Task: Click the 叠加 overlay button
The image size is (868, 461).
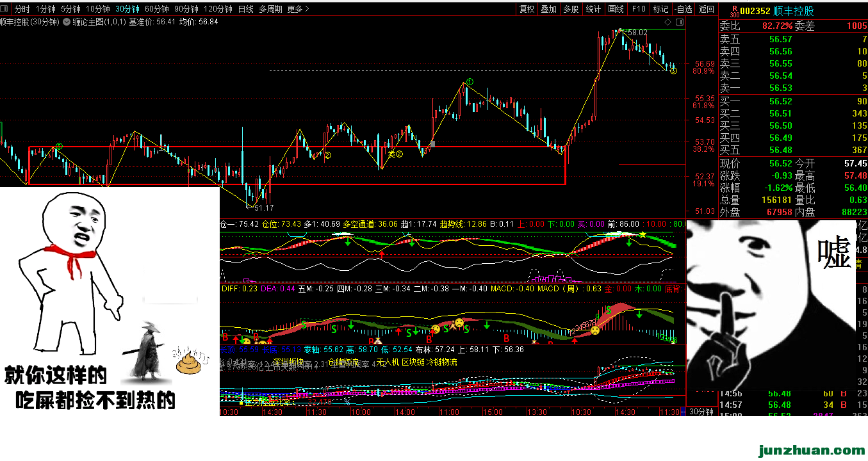Action: pos(549,9)
